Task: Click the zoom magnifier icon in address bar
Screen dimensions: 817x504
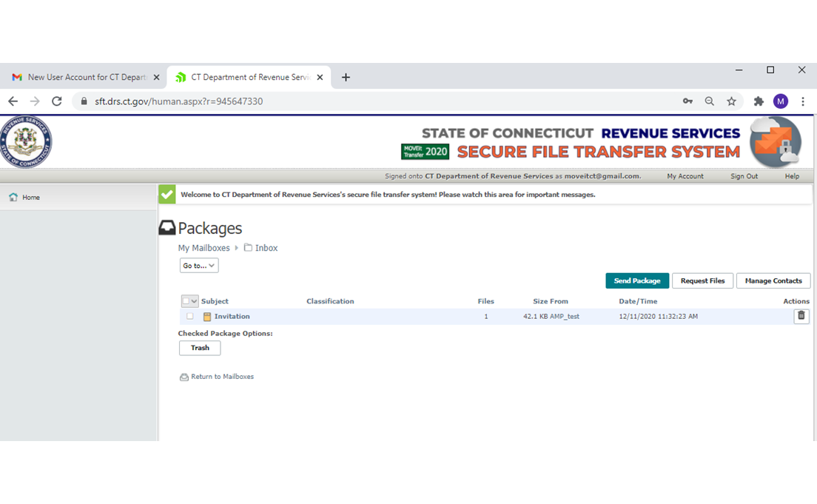Action: [x=709, y=101]
